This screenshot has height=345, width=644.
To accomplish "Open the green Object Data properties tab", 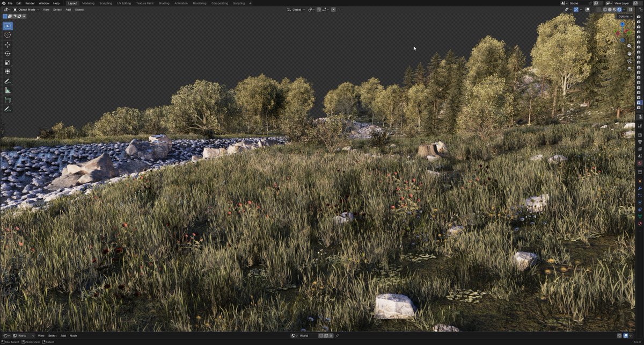I will coord(640,217).
